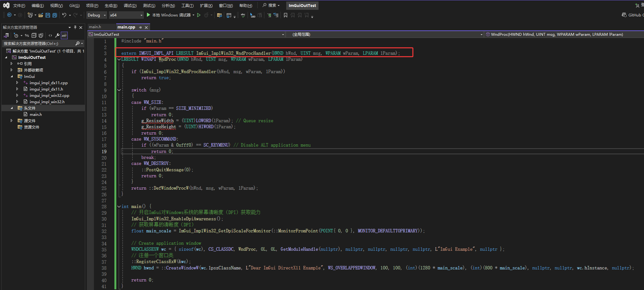Click the uncomment selected lines icon
Image resolution: width=644 pixels, height=290 pixels.
(x=276, y=15)
